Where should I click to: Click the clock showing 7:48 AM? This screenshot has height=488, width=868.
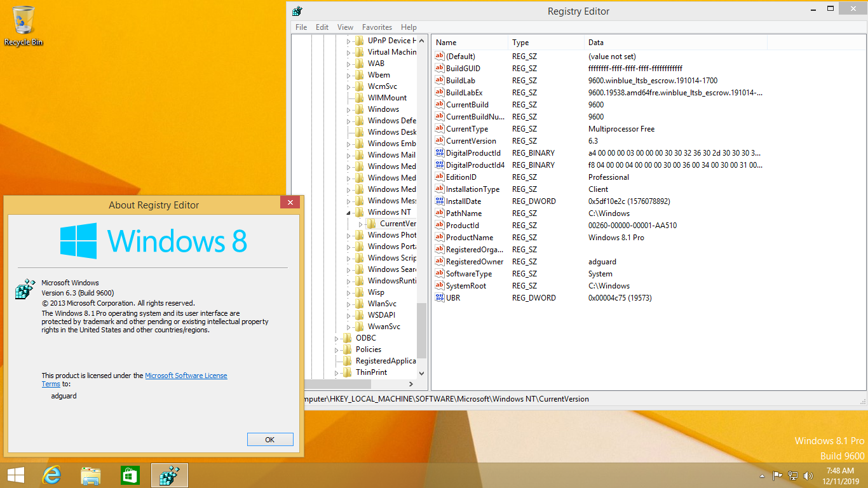(x=839, y=471)
